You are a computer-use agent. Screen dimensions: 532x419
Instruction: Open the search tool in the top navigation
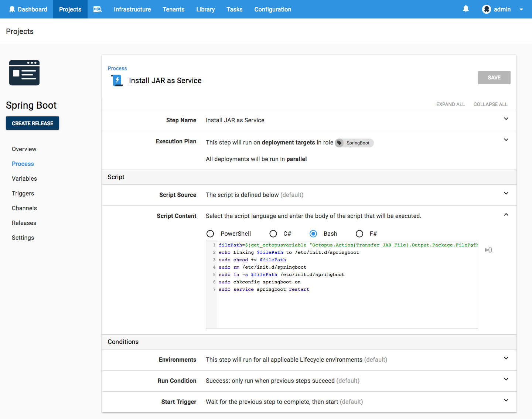tap(98, 9)
